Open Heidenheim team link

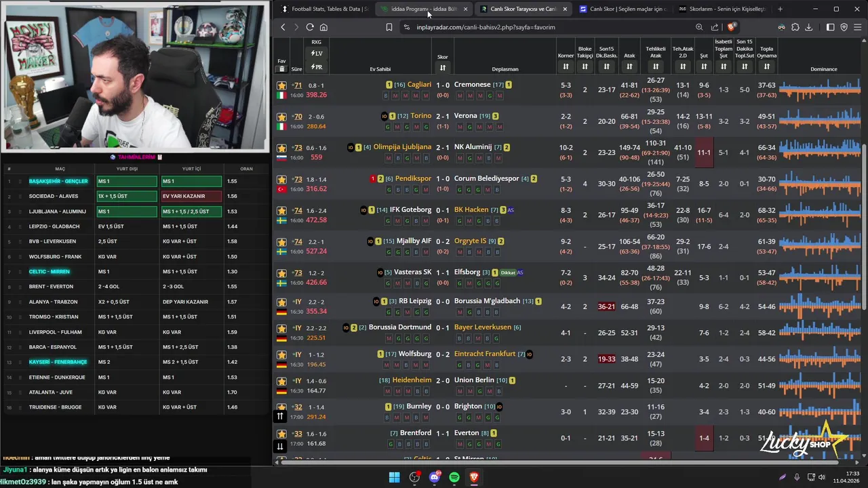coord(412,380)
